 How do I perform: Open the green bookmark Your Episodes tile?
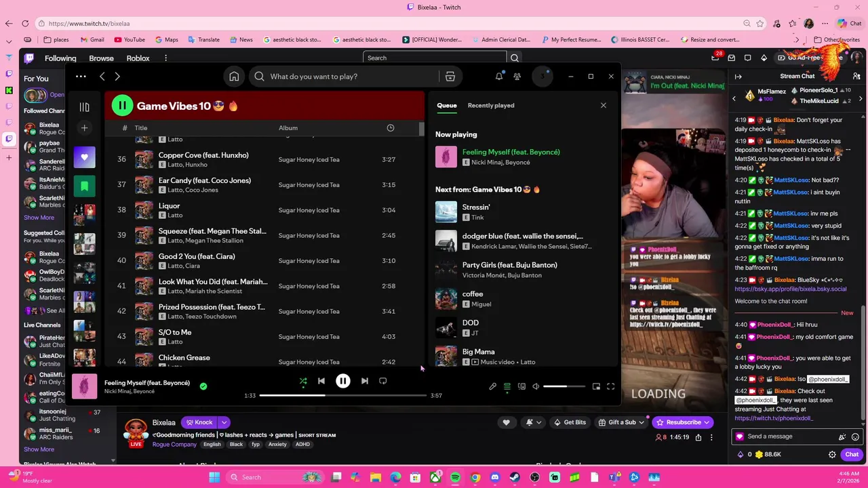84,186
